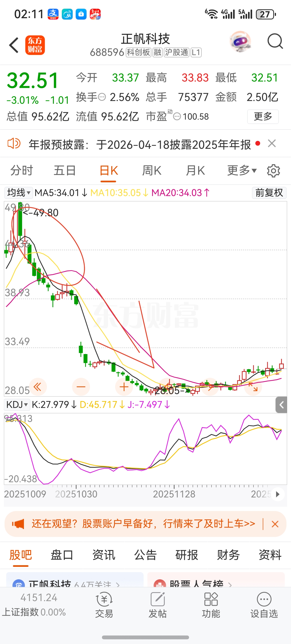The height and width of the screenshot is (644, 291).
Task: Open chart settings gear icon
Action: [x=274, y=171]
